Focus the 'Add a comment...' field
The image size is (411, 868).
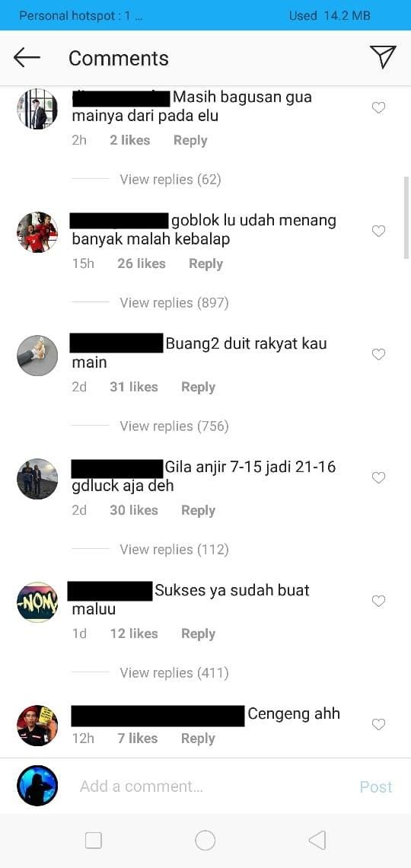[210, 787]
